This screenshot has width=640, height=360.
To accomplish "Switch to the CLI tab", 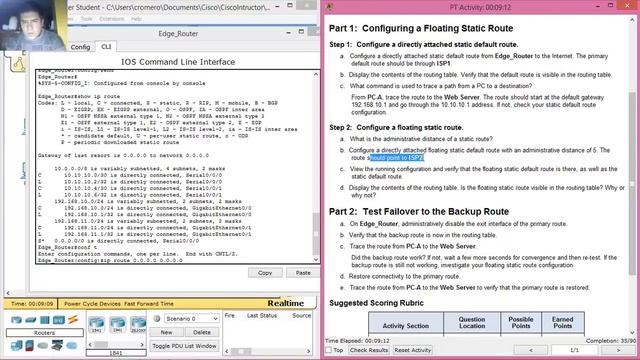I will (x=106, y=47).
